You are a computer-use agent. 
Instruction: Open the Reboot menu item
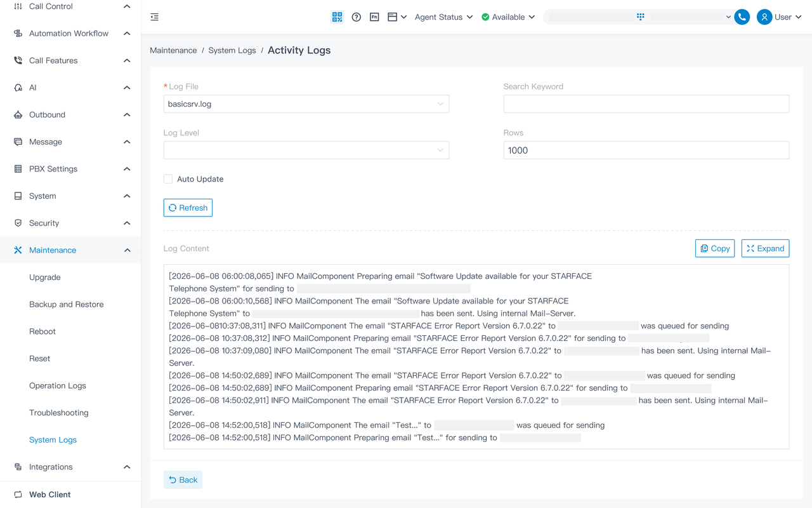pyautogui.click(x=43, y=331)
